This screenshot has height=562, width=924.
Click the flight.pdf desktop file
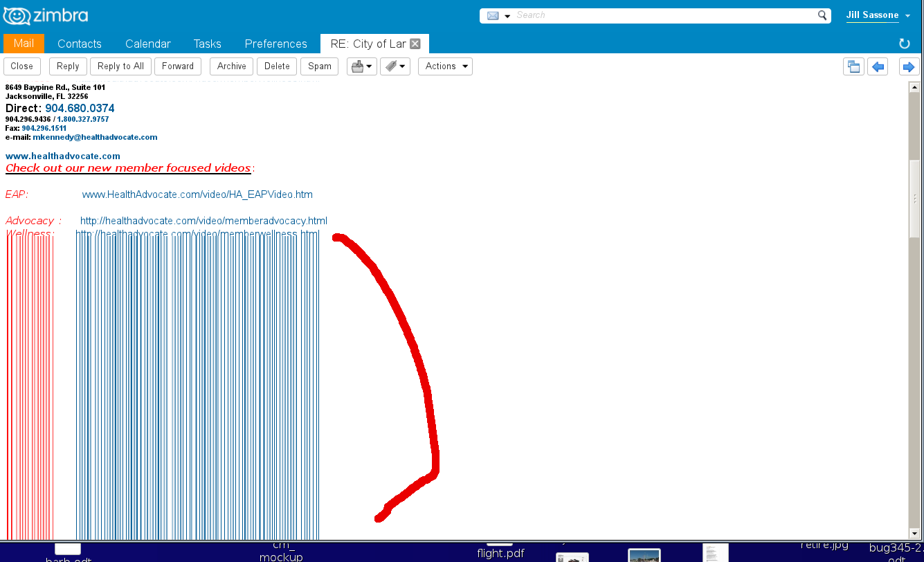pyautogui.click(x=500, y=553)
